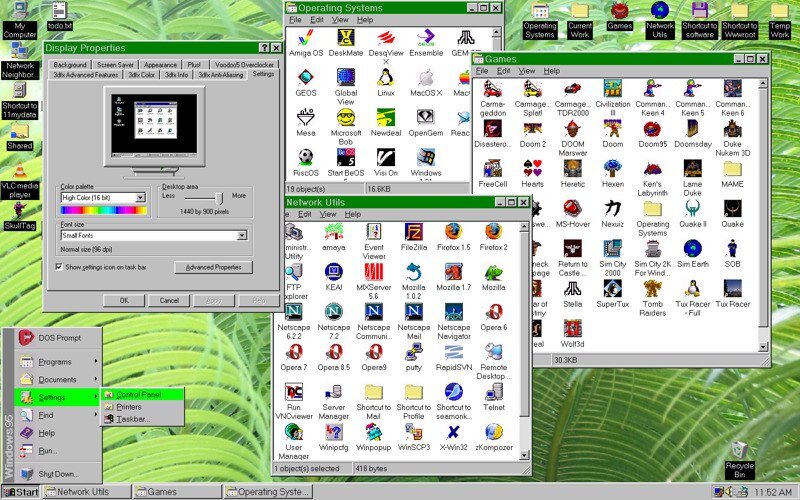Viewport: 800px width, 500px height.
Task: Click the Games window vertical scrollbar down arrow
Action: (x=763, y=347)
